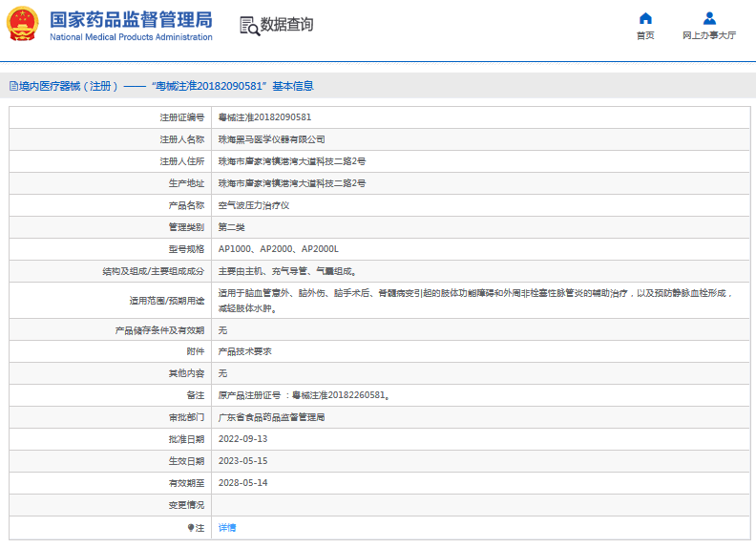
Task: Click the 注册证编号 label
Action: 182,117
